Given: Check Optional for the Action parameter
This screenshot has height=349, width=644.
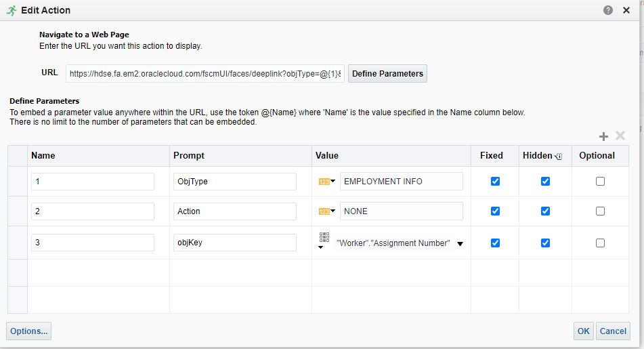Looking at the screenshot, I should (x=601, y=211).
